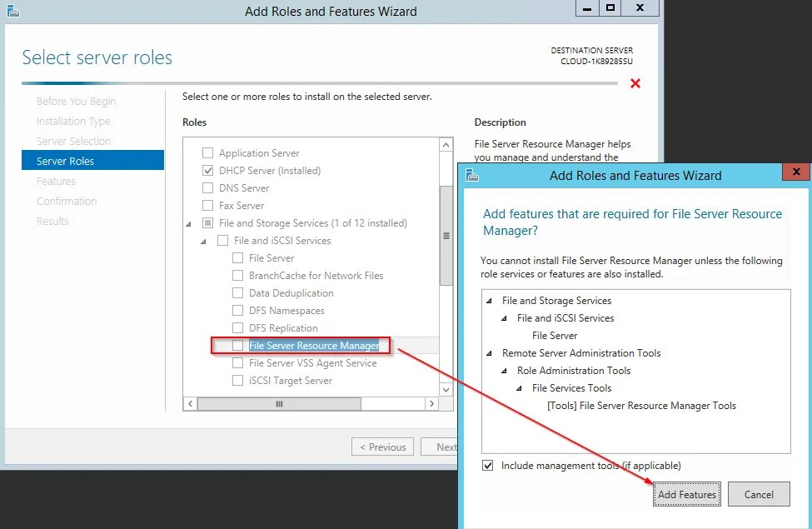Collapse File Services Tools node

coord(519,388)
